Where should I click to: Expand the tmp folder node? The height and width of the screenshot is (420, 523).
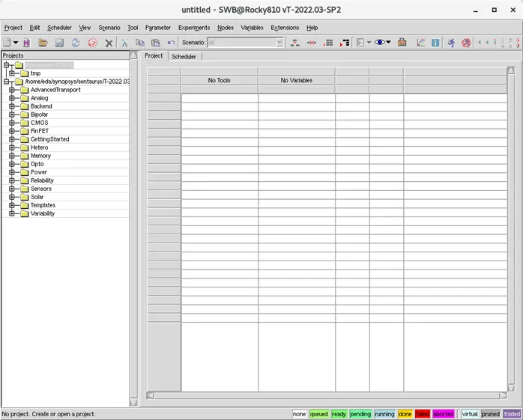(12, 73)
